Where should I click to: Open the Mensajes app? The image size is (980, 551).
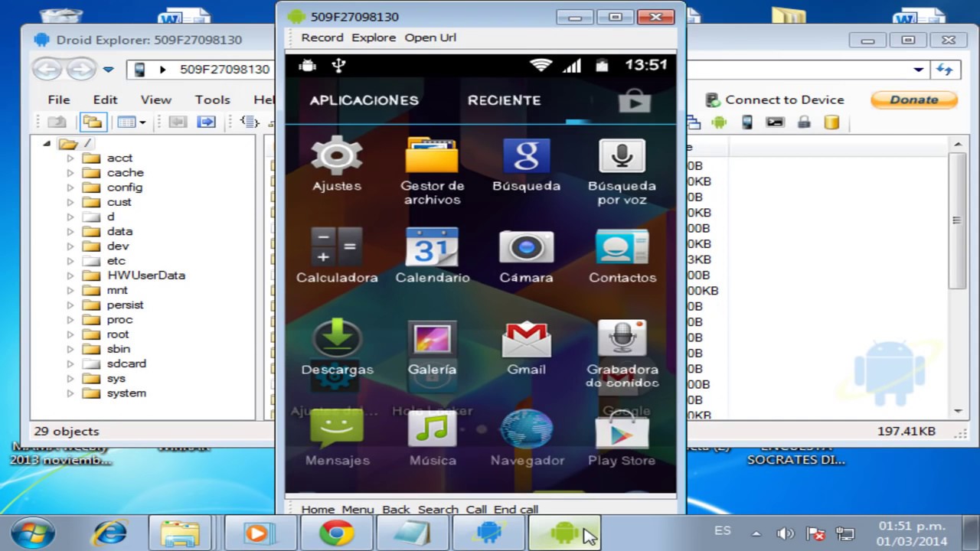pyautogui.click(x=337, y=439)
